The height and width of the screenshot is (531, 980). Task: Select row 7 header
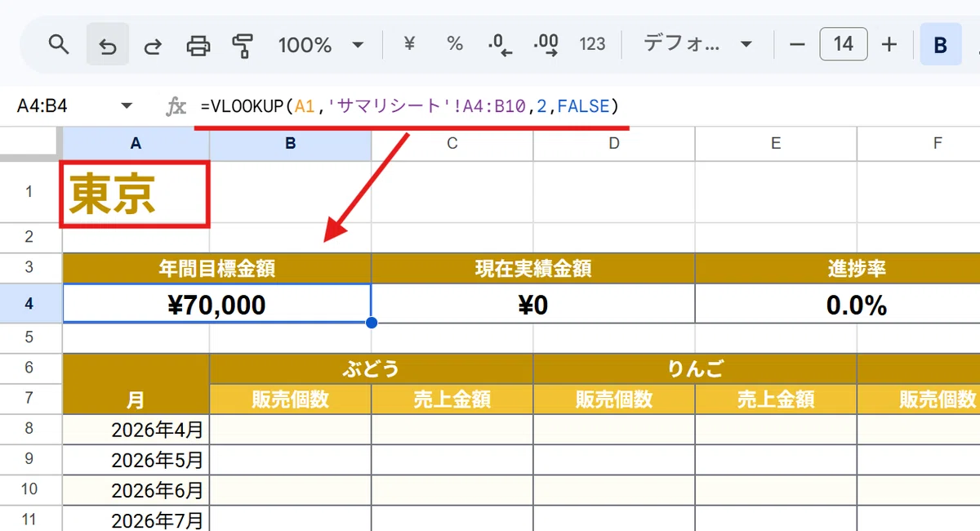pos(29,399)
